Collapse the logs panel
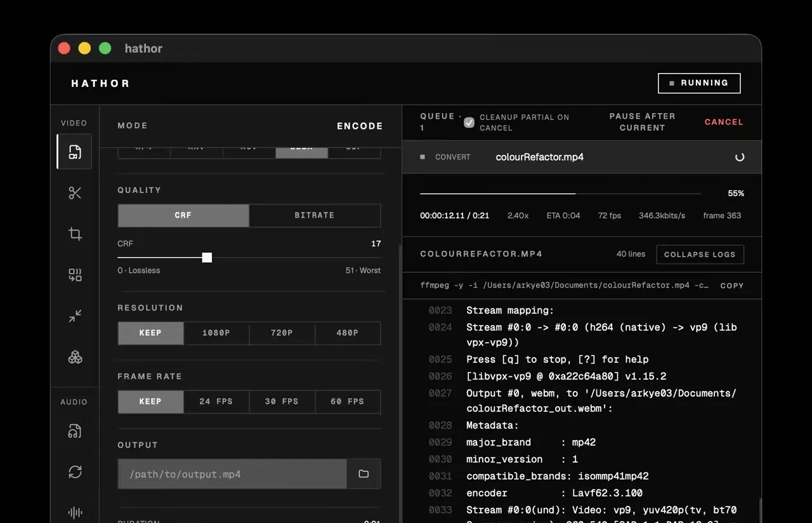 click(x=700, y=254)
